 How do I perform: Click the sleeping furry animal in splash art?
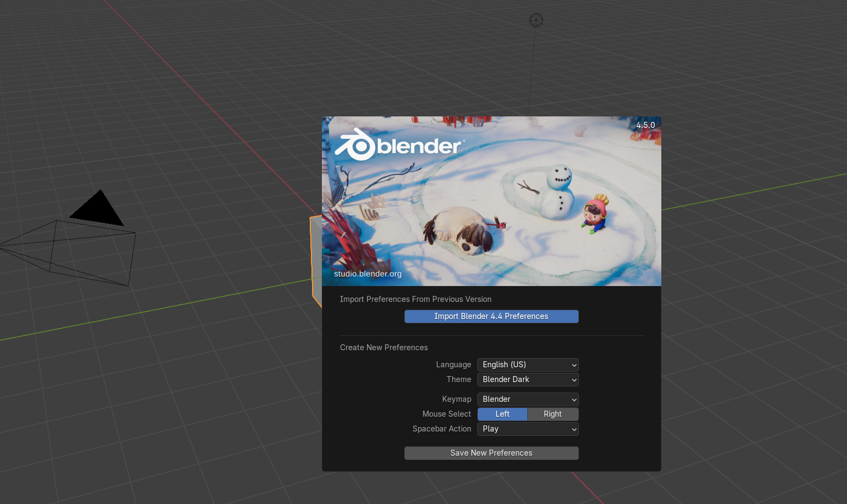point(460,229)
